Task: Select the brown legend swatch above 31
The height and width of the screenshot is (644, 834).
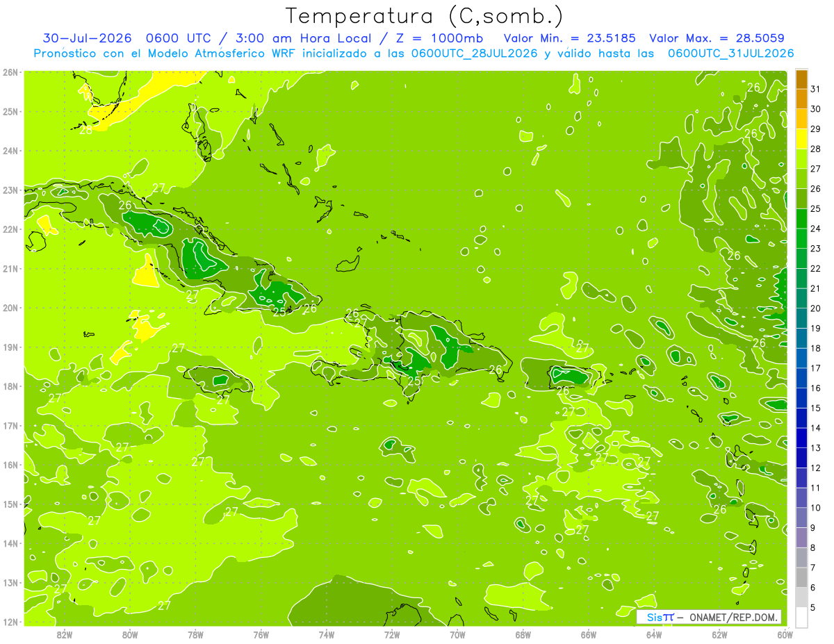Action: 801,79
